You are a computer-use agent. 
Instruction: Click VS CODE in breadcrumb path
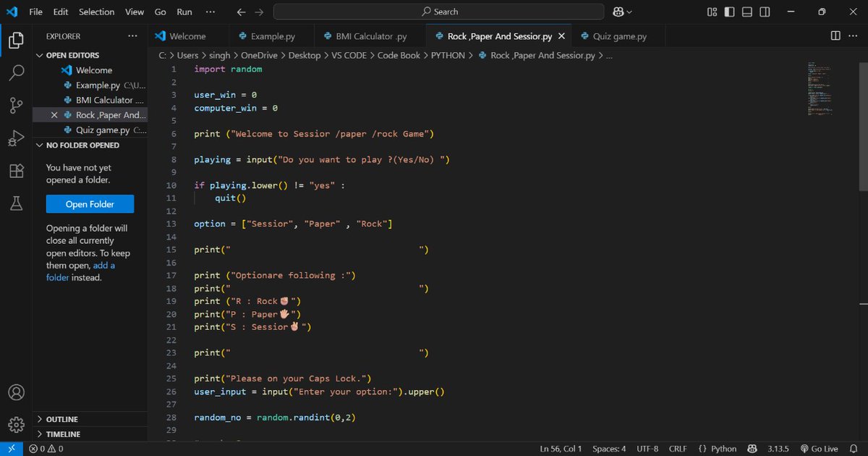pyautogui.click(x=349, y=55)
